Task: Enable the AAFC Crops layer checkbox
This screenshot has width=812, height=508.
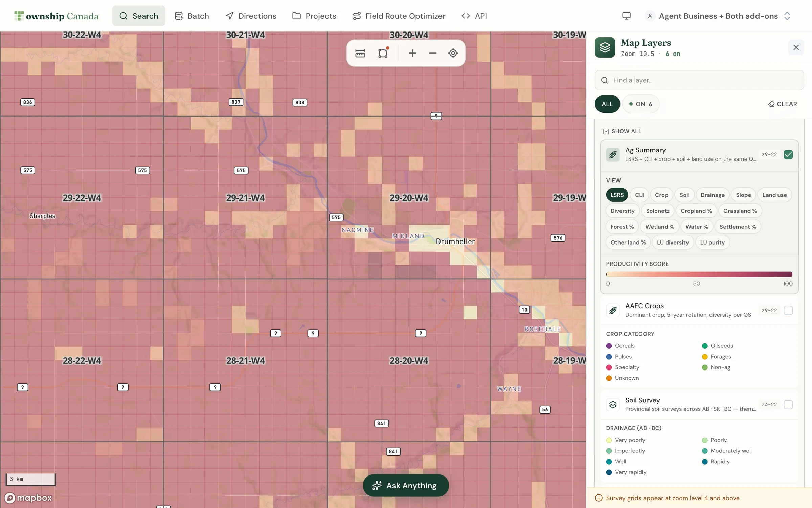Action: pyautogui.click(x=788, y=310)
